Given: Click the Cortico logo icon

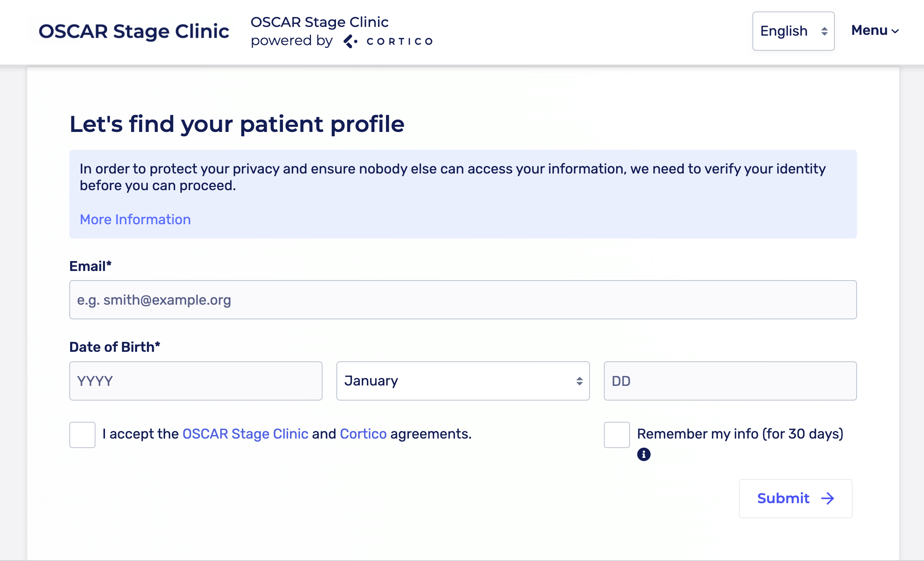Looking at the screenshot, I should (350, 41).
